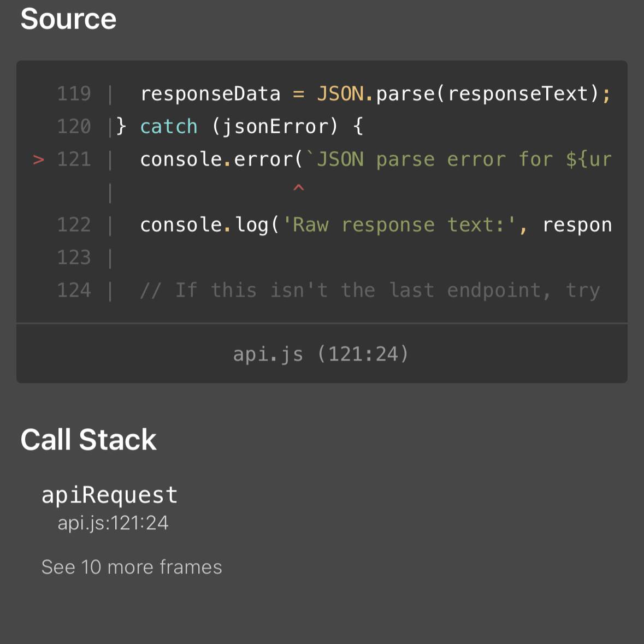Click line number 122 in the code frame

(x=74, y=225)
